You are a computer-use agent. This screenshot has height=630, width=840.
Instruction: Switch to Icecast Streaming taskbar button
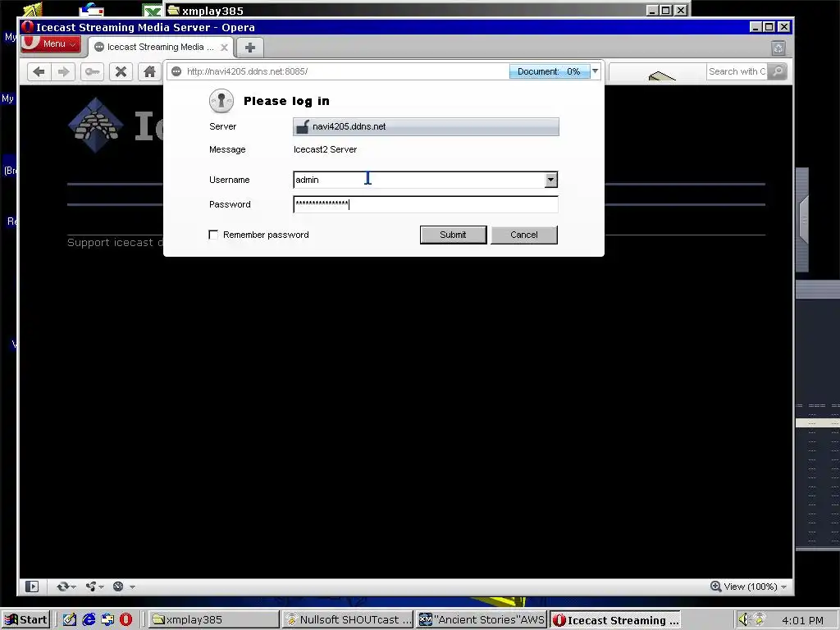pos(615,619)
